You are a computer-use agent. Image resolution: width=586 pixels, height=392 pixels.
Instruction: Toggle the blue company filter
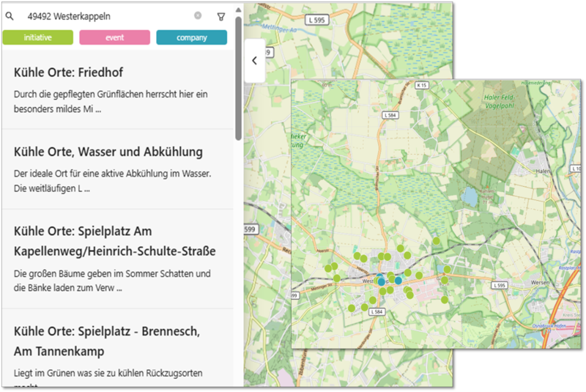point(191,37)
